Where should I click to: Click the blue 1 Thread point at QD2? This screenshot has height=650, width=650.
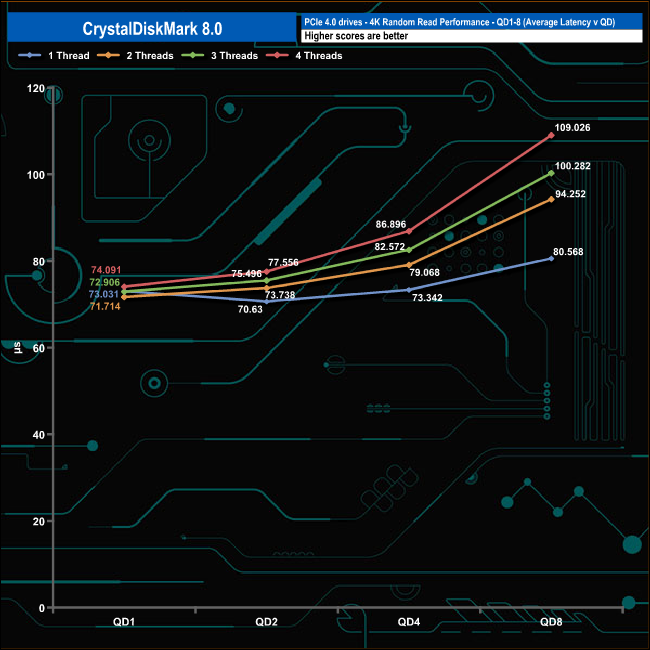point(267,302)
